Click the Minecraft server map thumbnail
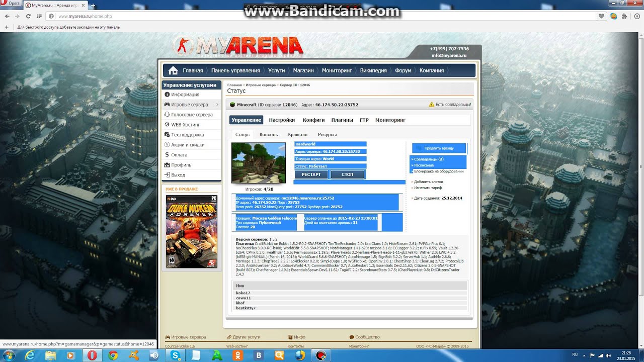 pos(259,163)
